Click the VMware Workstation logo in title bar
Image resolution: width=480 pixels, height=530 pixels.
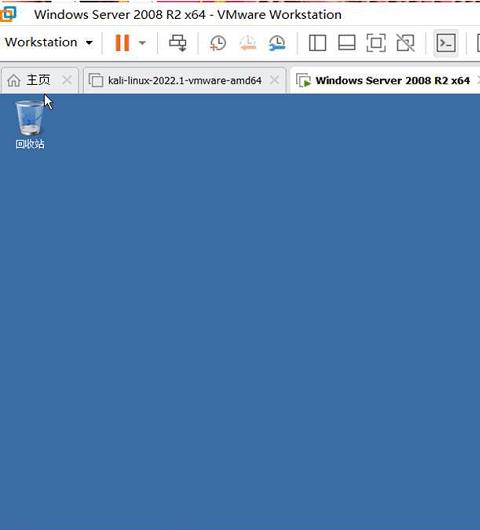pyautogui.click(x=8, y=14)
